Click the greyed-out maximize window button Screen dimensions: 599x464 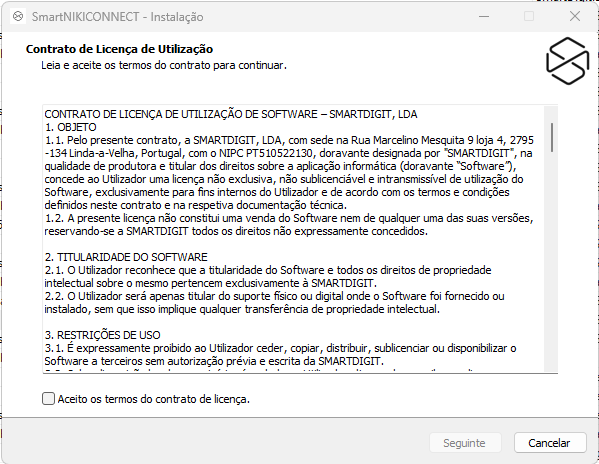pyautogui.click(x=529, y=16)
